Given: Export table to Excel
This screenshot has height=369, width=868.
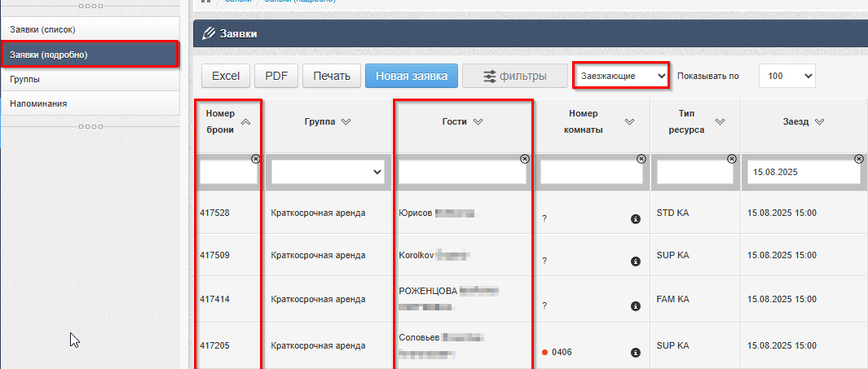Looking at the screenshot, I should (226, 76).
